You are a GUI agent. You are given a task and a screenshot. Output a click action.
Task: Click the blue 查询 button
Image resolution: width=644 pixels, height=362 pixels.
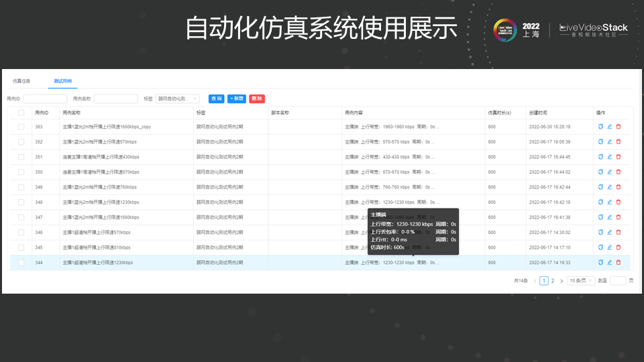pyautogui.click(x=216, y=99)
